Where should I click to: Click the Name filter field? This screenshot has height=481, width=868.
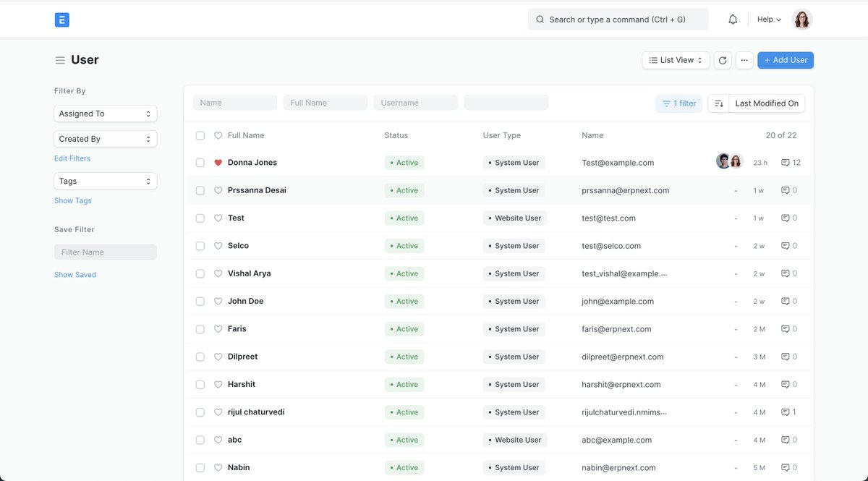[235, 103]
